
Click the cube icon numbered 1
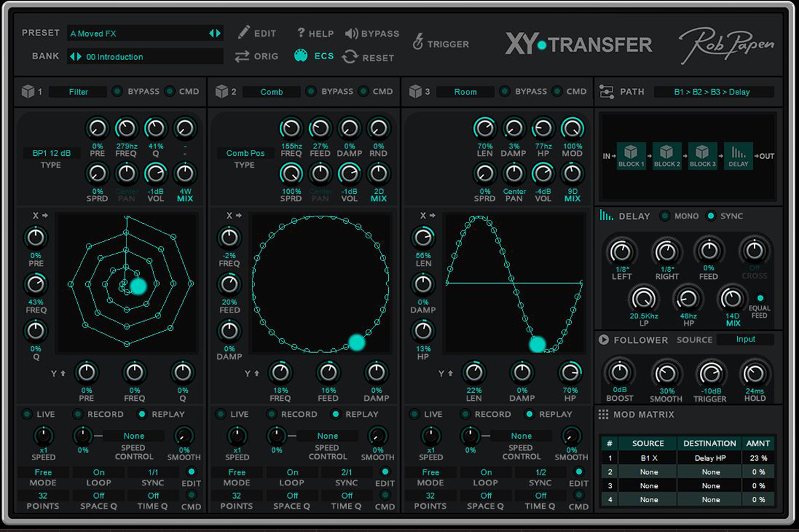(x=27, y=91)
